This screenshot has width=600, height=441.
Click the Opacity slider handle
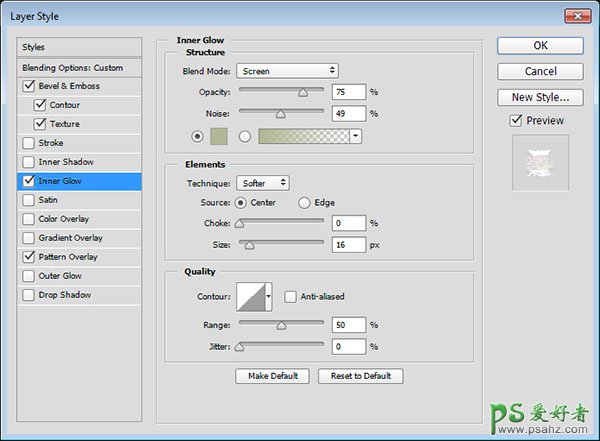(302, 93)
